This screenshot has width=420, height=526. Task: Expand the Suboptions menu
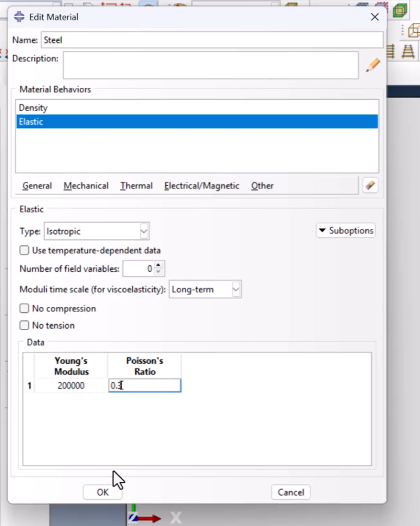tap(345, 231)
